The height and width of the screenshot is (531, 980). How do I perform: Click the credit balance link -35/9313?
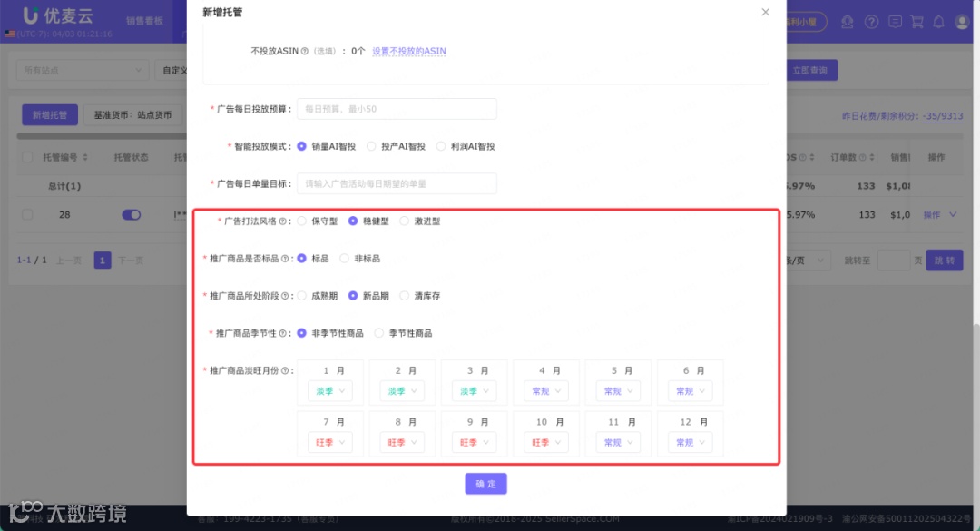[x=944, y=116]
